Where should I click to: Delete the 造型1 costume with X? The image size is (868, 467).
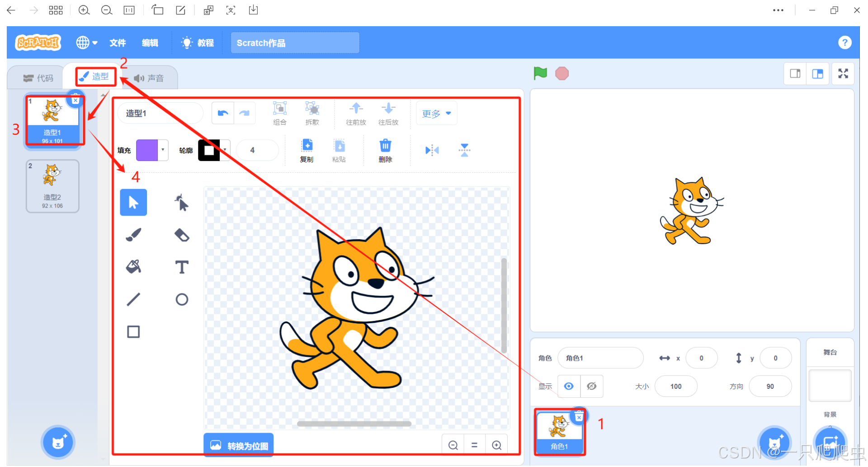click(x=75, y=100)
